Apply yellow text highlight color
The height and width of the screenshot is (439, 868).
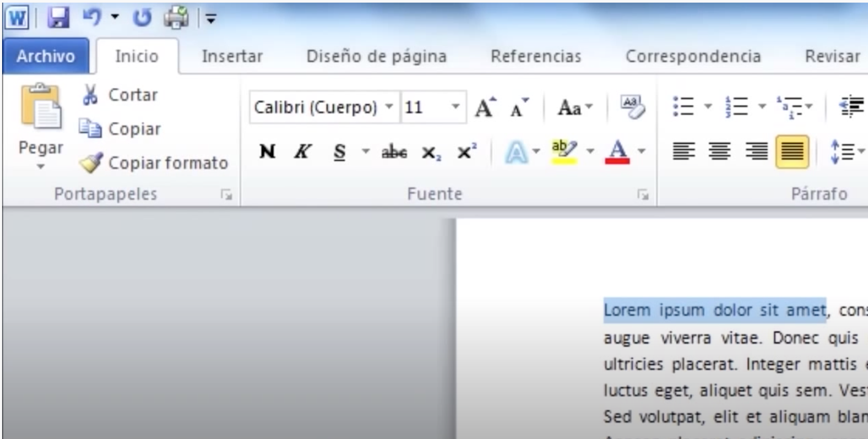point(564,152)
